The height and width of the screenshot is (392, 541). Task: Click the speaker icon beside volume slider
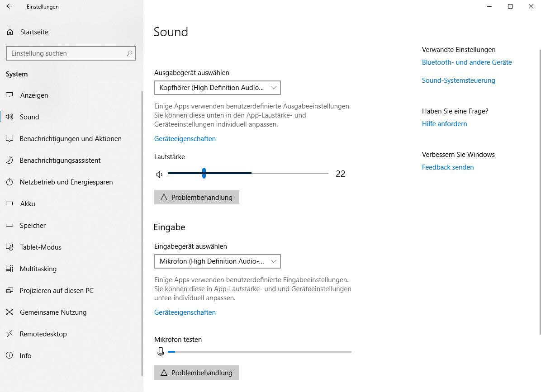click(x=159, y=174)
